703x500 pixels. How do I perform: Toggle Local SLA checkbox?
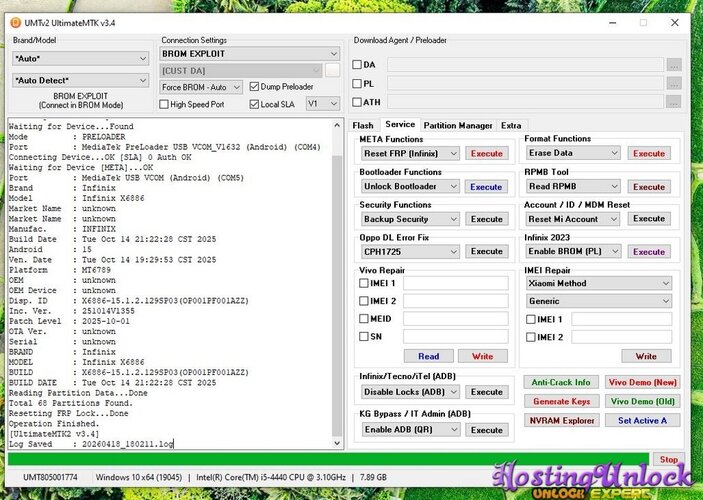point(254,104)
